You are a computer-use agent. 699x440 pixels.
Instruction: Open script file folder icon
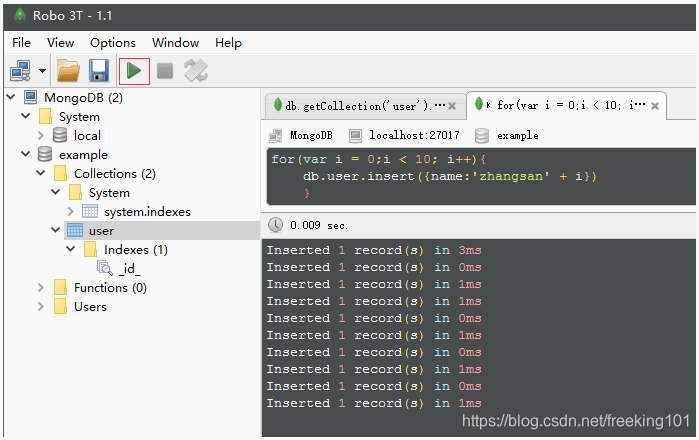68,71
